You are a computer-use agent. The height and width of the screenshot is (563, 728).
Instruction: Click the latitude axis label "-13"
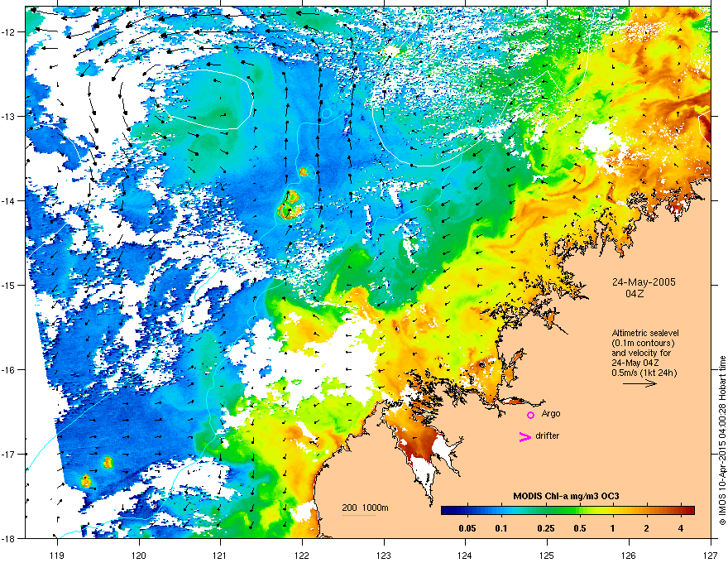click(9, 117)
